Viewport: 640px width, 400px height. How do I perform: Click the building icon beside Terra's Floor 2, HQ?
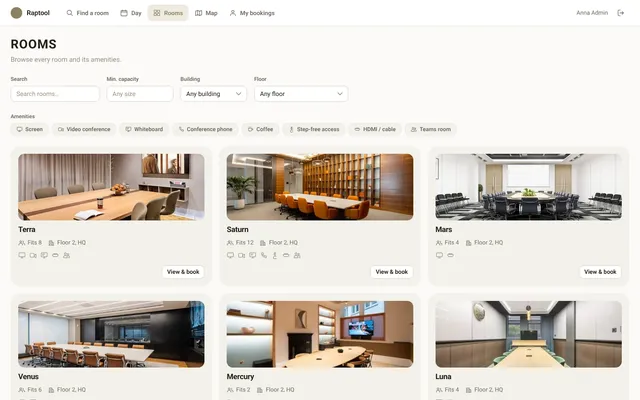click(x=51, y=243)
